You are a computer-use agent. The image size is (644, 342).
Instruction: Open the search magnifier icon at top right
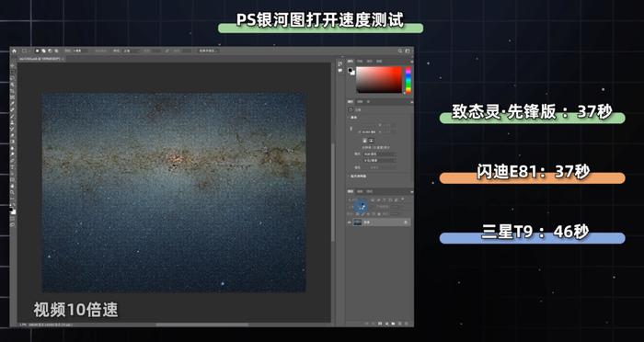click(400, 51)
